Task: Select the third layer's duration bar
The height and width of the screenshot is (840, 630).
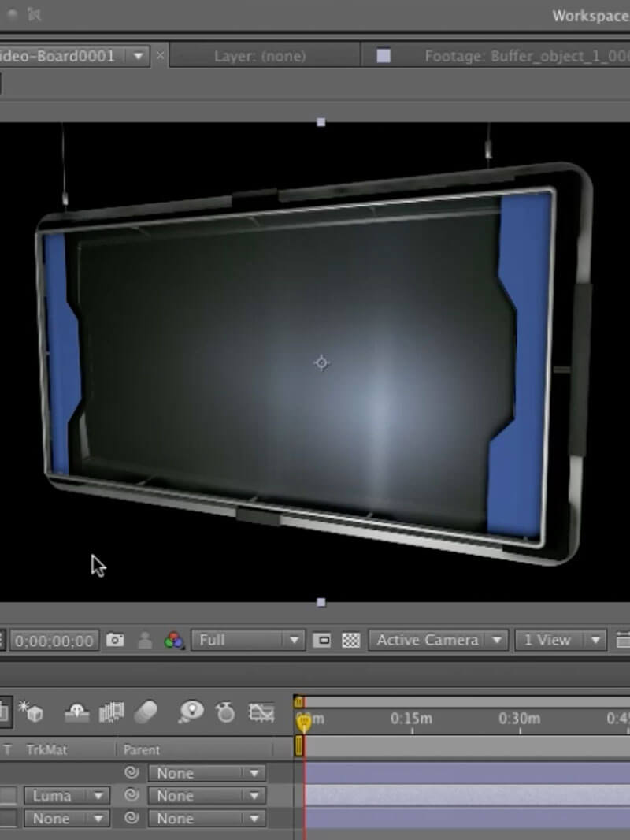Action: pos(467,818)
